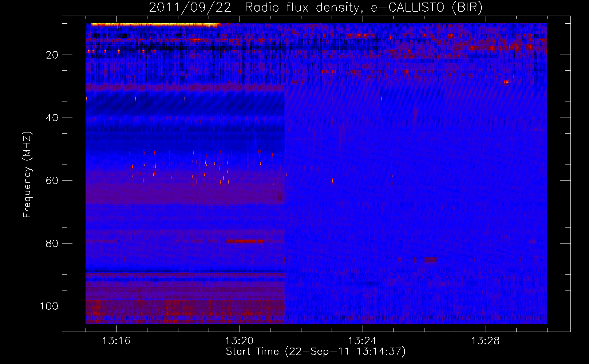The height and width of the screenshot is (364, 589).
Task: Click the "20" frequency tick label
Action: click(x=52, y=55)
